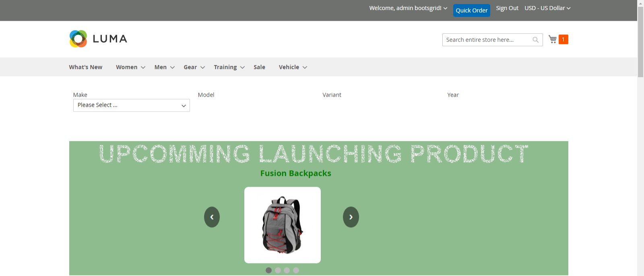Viewport: 644px width, 276px height.
Task: Go to previous carousel slide
Action: pos(212,217)
